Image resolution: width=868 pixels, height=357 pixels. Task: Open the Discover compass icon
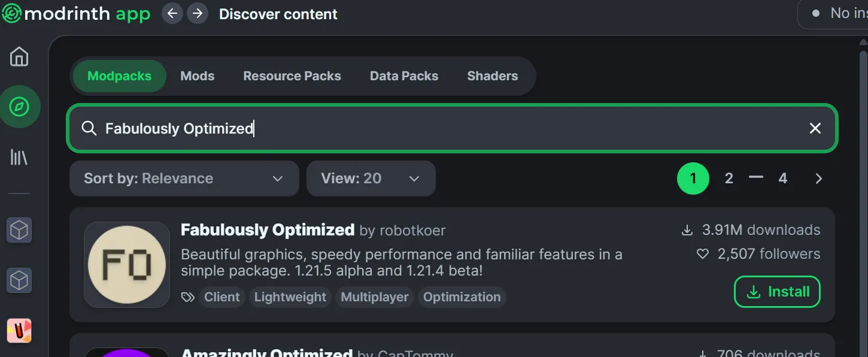click(x=19, y=107)
